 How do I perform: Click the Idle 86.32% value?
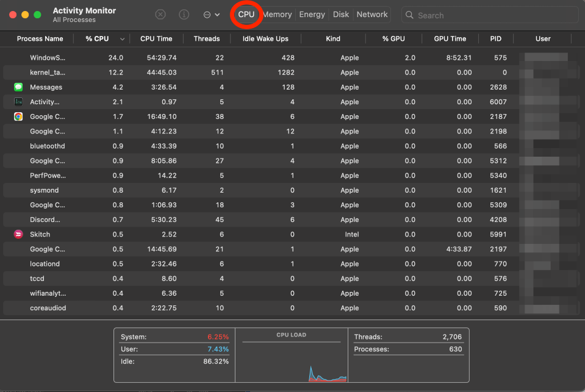[216, 362]
